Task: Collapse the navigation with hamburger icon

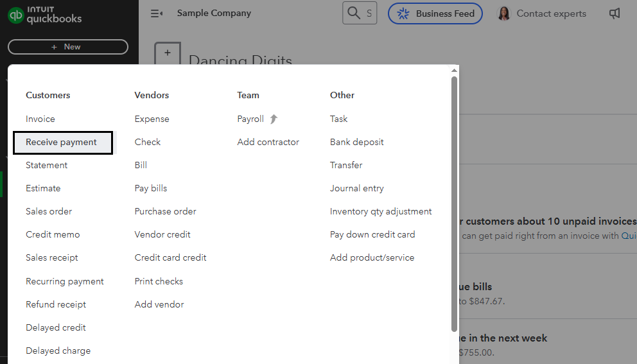Action: [x=157, y=14]
